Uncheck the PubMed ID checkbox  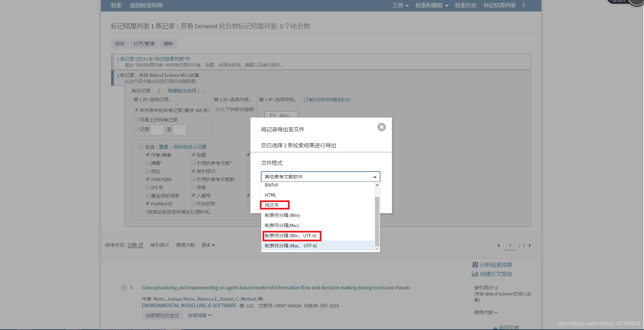point(147,203)
